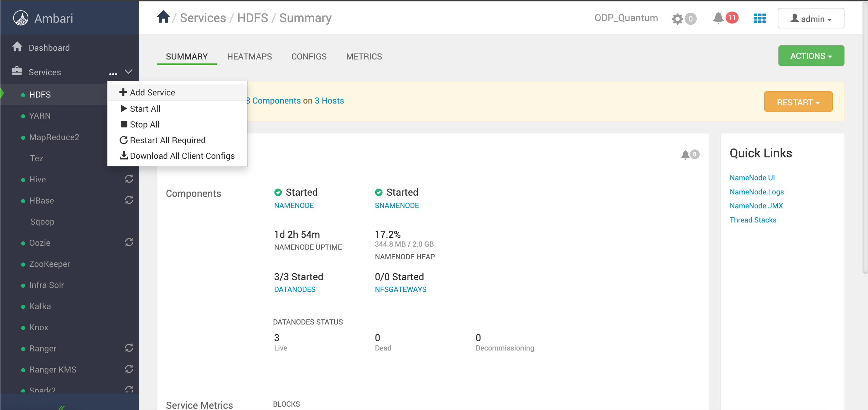The height and width of the screenshot is (410, 868).
Task: Click Services briefcase icon in sidebar
Action: [17, 71]
